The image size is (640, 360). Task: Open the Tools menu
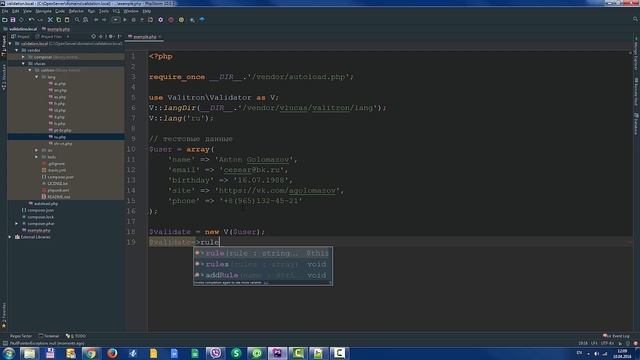click(104, 11)
